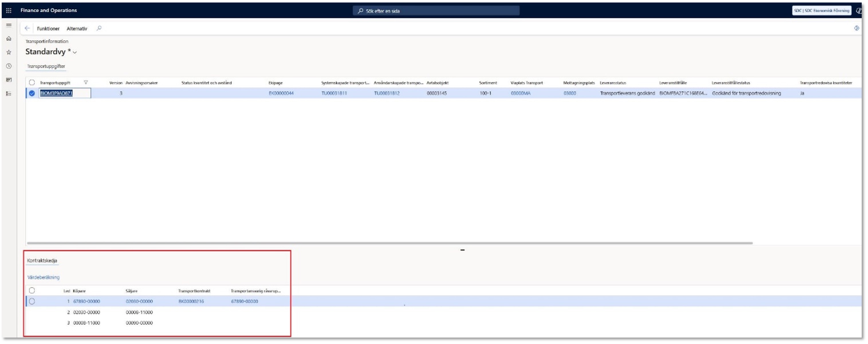Click buyer 02030-00000 in row 2
Image resolution: width=868 pixels, height=344 pixels.
[x=86, y=313]
